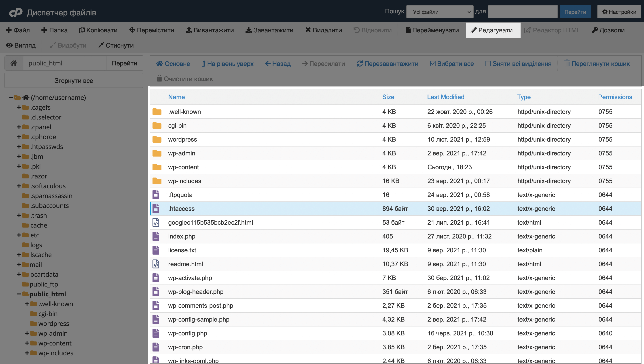
Task: Click the googlec115b535bcb2ec2f.html HTML file icon
Action: click(x=156, y=222)
